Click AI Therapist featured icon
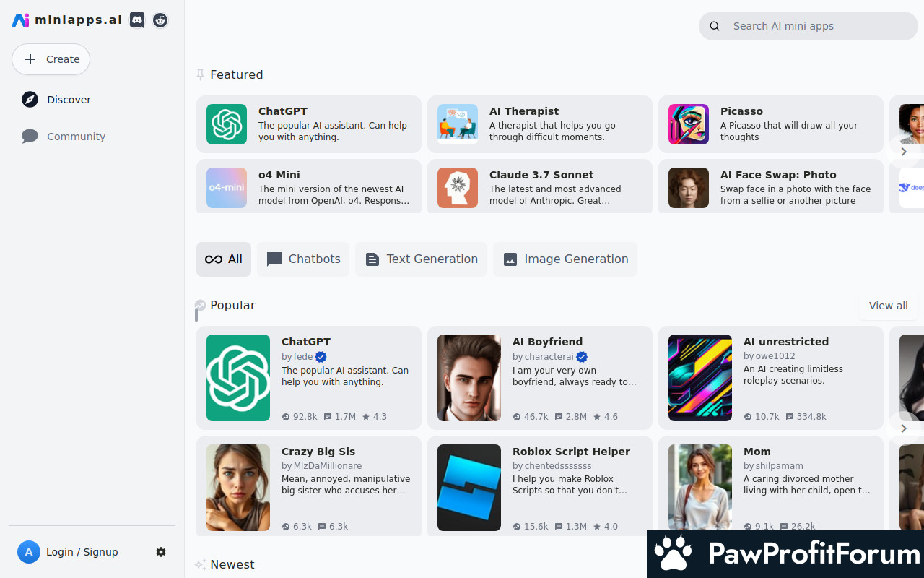924x578 pixels. pyautogui.click(x=458, y=124)
